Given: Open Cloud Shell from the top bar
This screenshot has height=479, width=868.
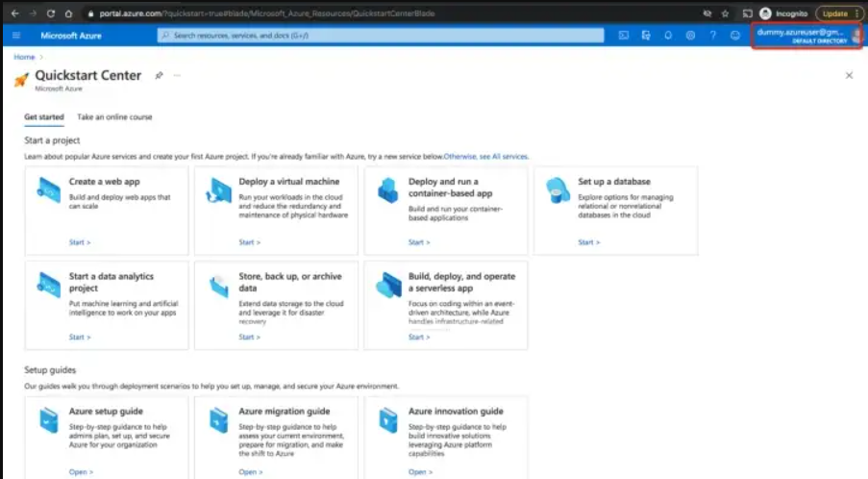Looking at the screenshot, I should 624,36.
